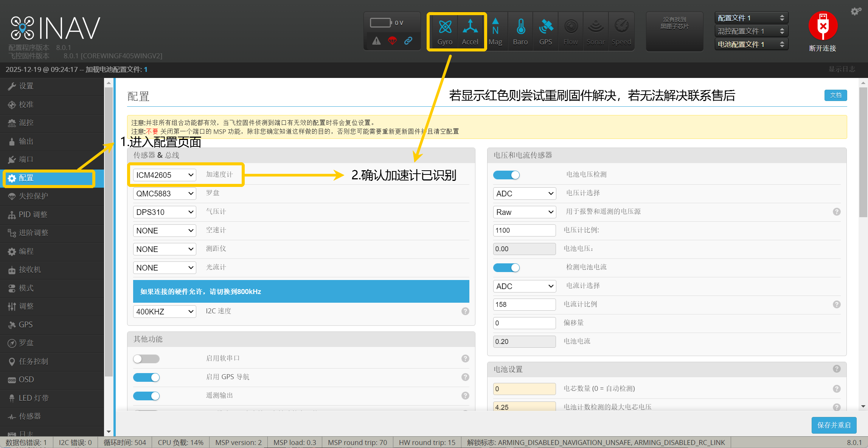Image resolution: width=868 pixels, height=448 pixels.
Task: Click the 文档 button
Action: [x=835, y=95]
